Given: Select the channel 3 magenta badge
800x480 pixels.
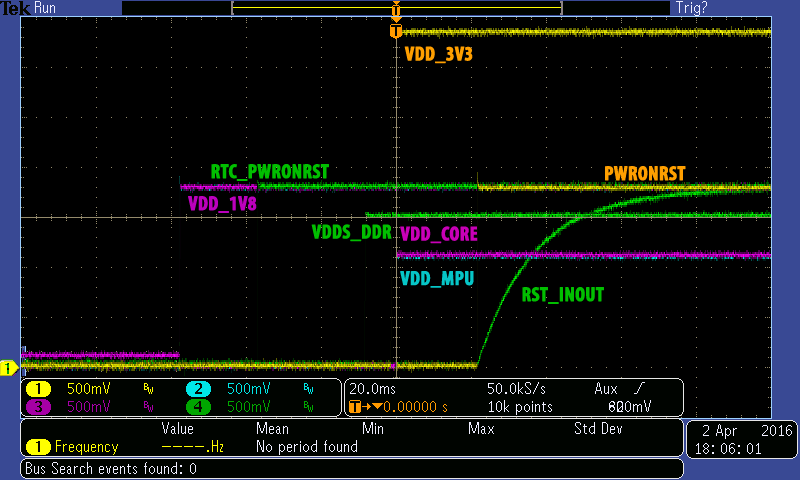Looking at the screenshot, I should pyautogui.click(x=38, y=407).
